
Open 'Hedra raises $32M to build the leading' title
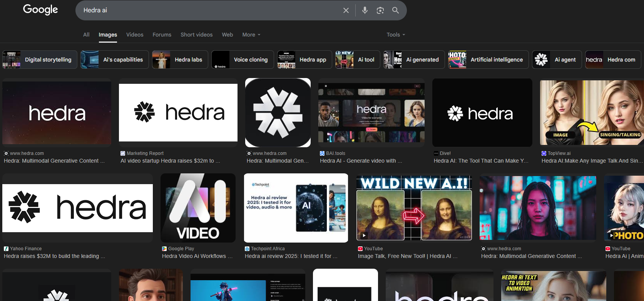tap(54, 256)
